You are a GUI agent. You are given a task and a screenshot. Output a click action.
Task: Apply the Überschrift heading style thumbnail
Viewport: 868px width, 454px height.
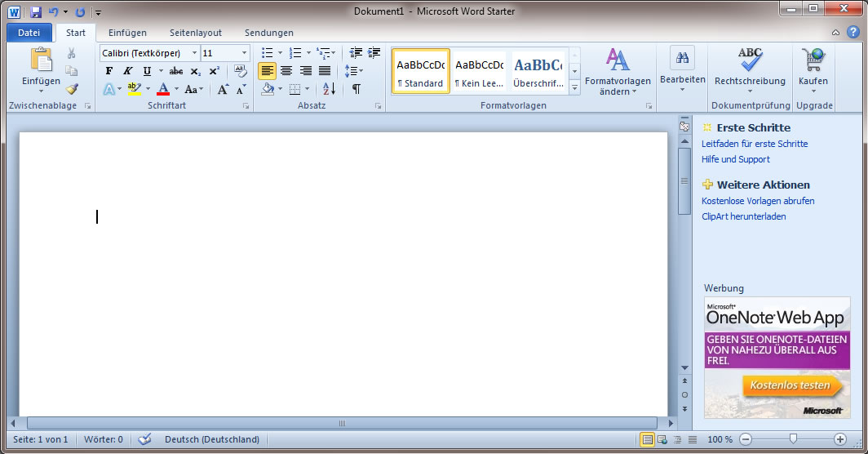pyautogui.click(x=538, y=72)
